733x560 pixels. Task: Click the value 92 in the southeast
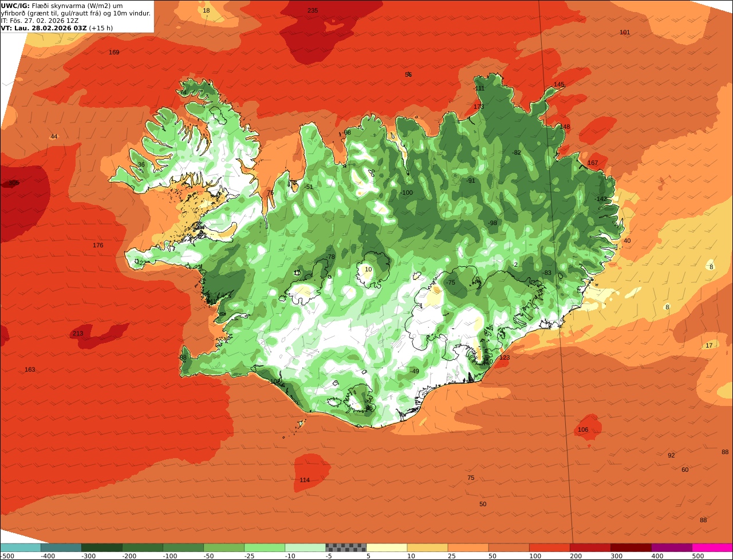tap(671, 455)
